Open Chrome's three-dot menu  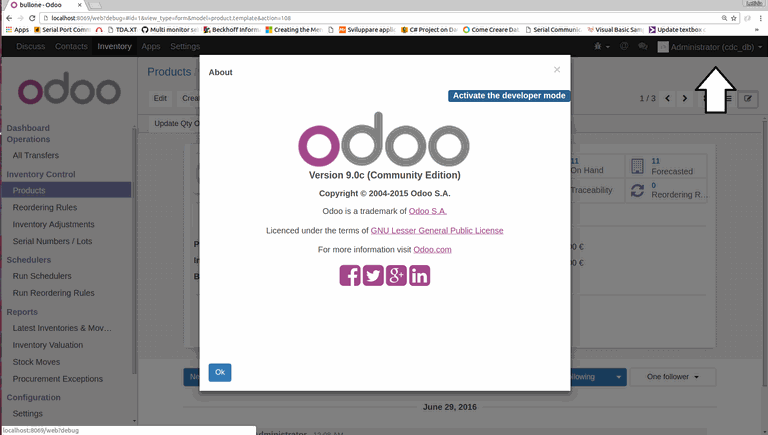[x=761, y=18]
